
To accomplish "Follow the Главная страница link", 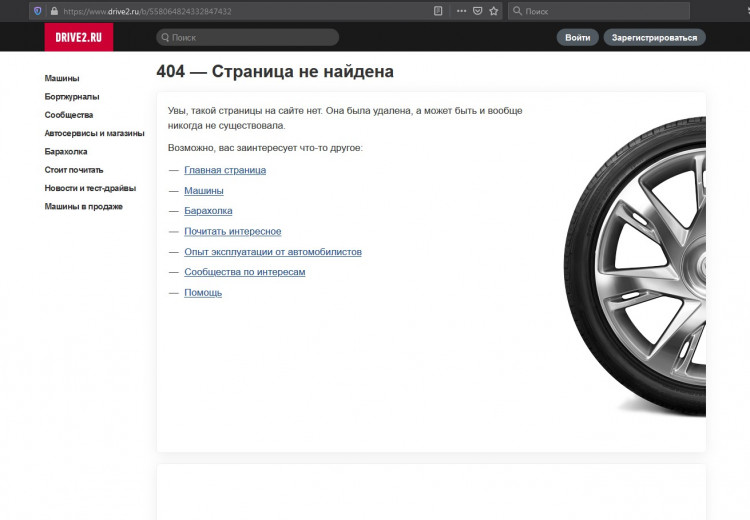I will tap(225, 170).
